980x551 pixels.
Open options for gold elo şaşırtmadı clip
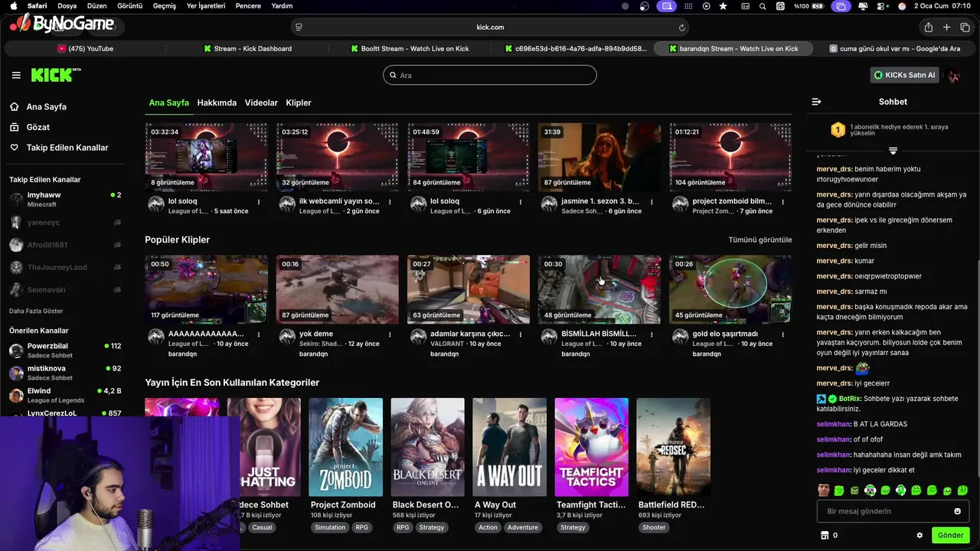782,334
